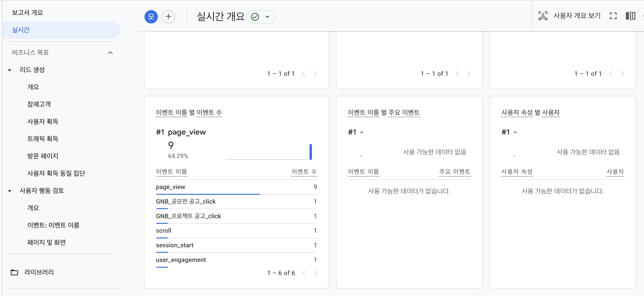Click the page_view row in the events table
The height and width of the screenshot is (296, 644).
click(x=171, y=187)
